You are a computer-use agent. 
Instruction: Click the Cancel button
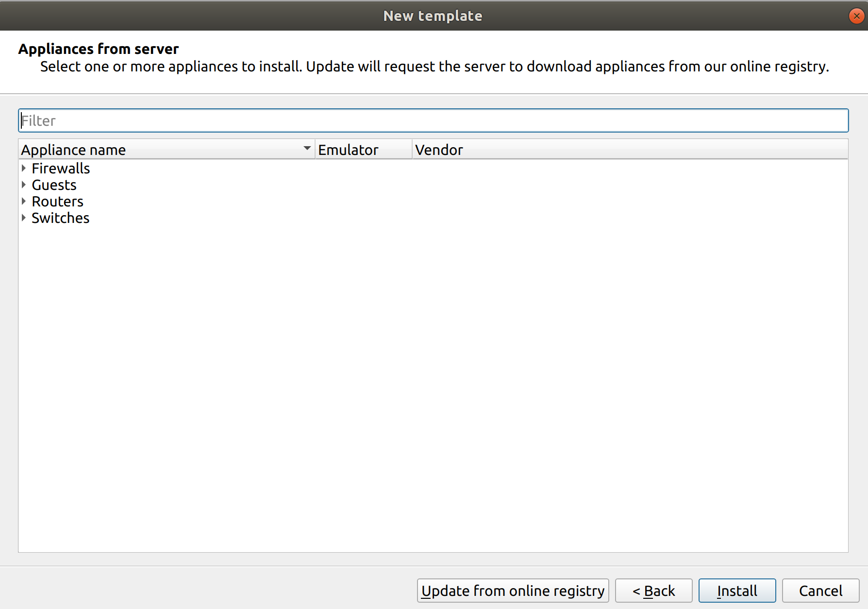click(820, 591)
